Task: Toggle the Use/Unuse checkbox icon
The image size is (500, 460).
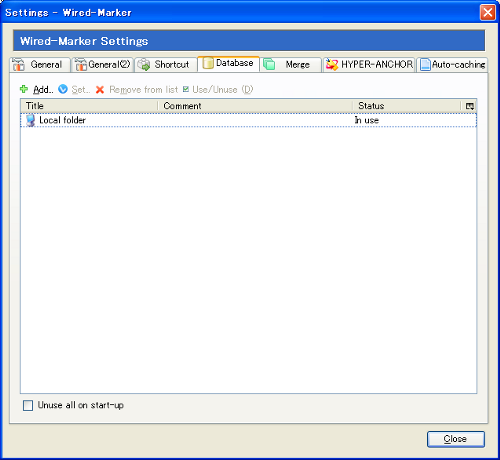Action: (x=186, y=89)
